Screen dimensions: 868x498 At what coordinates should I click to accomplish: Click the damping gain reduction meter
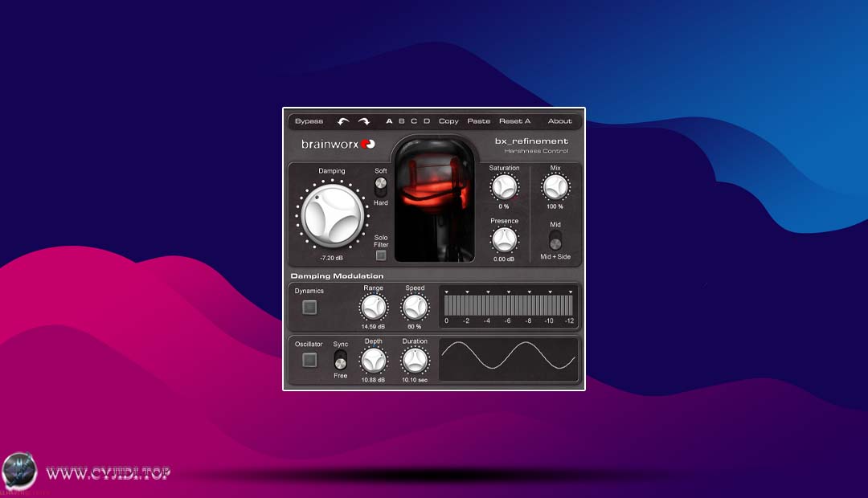point(509,307)
